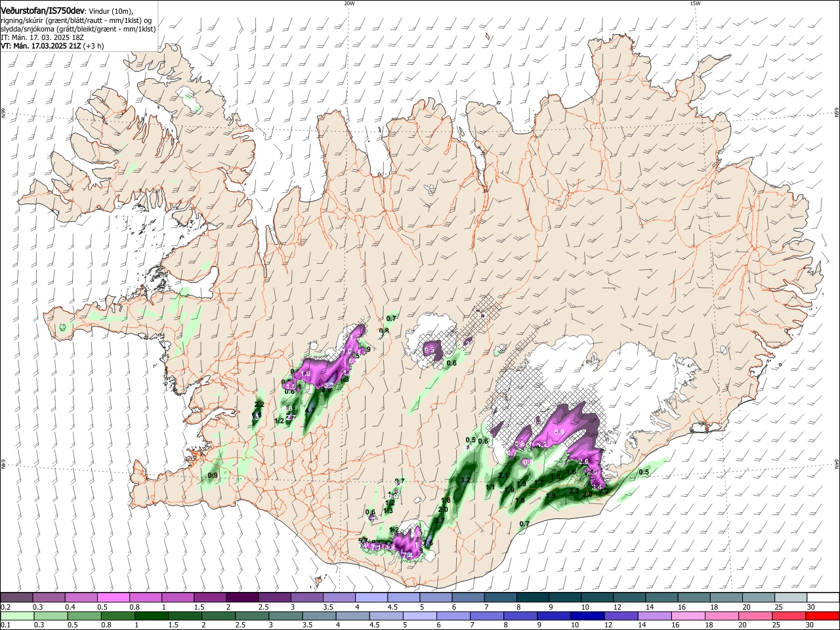Viewport: 840px width, 630px height.
Task: Pick the top-row purple swatch labeled 1.5
Action: pyautogui.click(x=209, y=598)
